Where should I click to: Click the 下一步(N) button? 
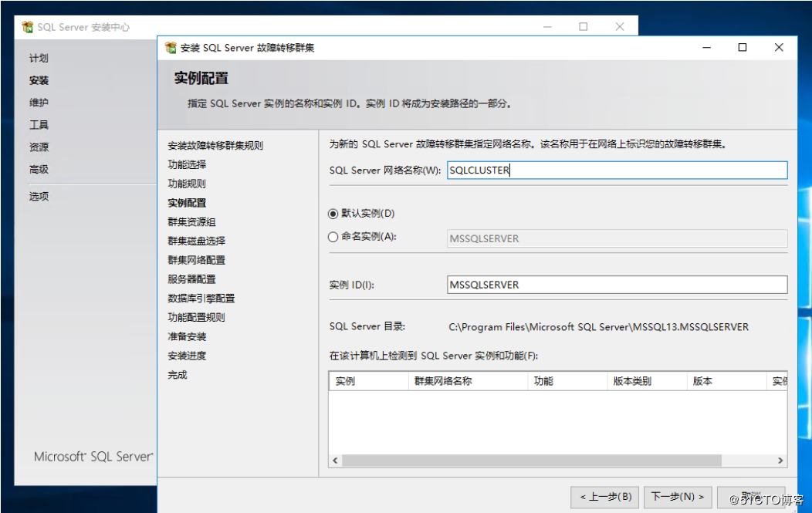click(x=677, y=498)
